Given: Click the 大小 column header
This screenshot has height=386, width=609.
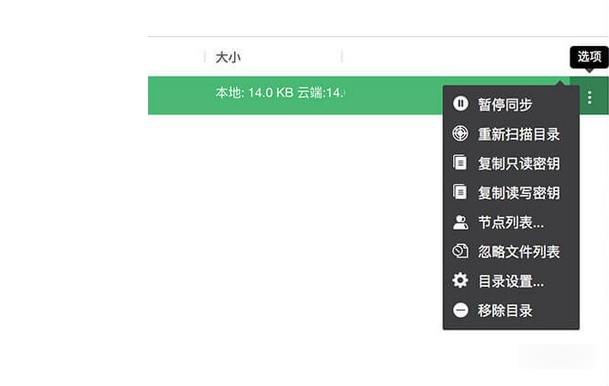Looking at the screenshot, I should click(228, 57).
